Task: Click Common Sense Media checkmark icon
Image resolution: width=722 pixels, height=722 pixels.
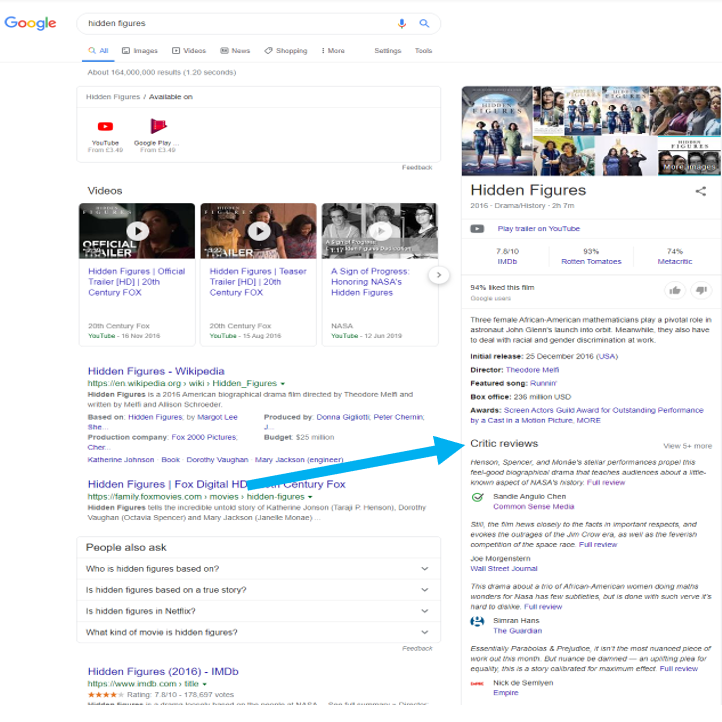Action: [x=477, y=498]
